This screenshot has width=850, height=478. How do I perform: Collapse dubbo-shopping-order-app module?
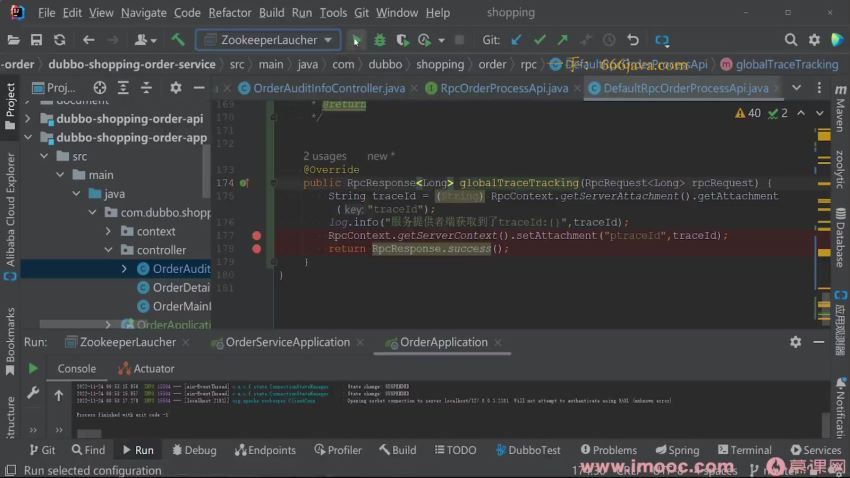(x=28, y=138)
